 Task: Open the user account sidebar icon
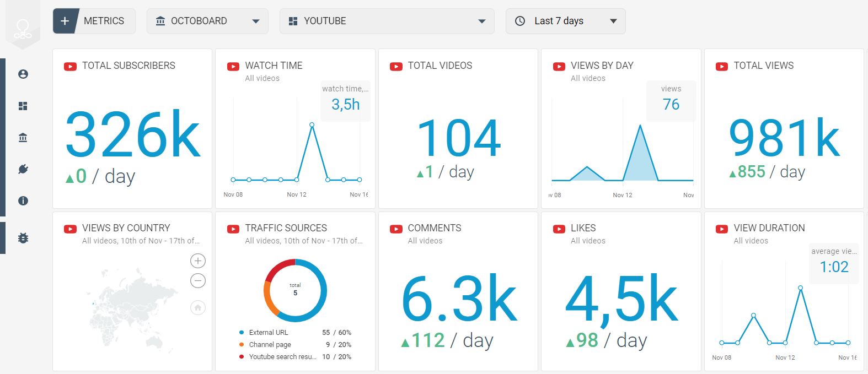(23, 74)
